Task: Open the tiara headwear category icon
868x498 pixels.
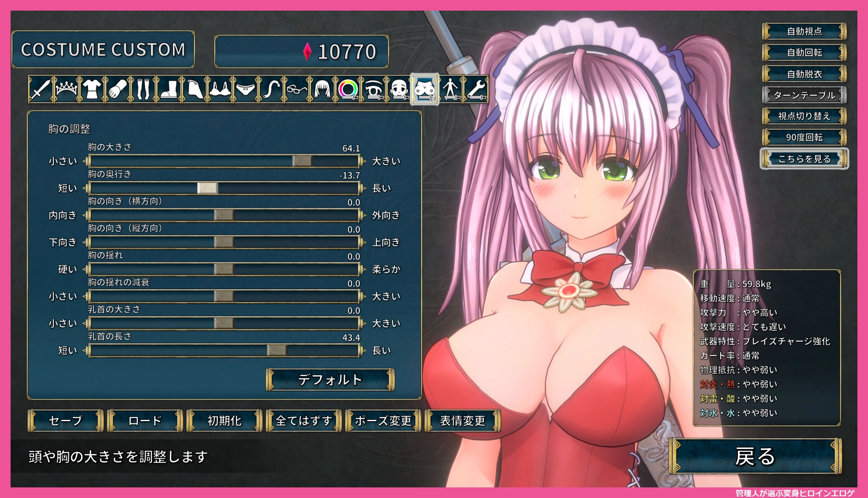Action: (x=66, y=89)
